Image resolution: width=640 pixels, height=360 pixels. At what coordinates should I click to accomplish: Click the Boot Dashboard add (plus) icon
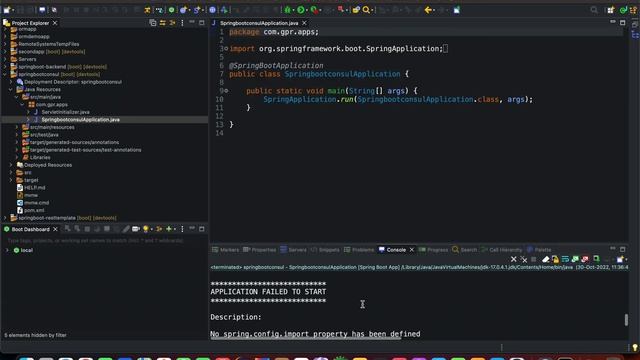click(x=169, y=229)
